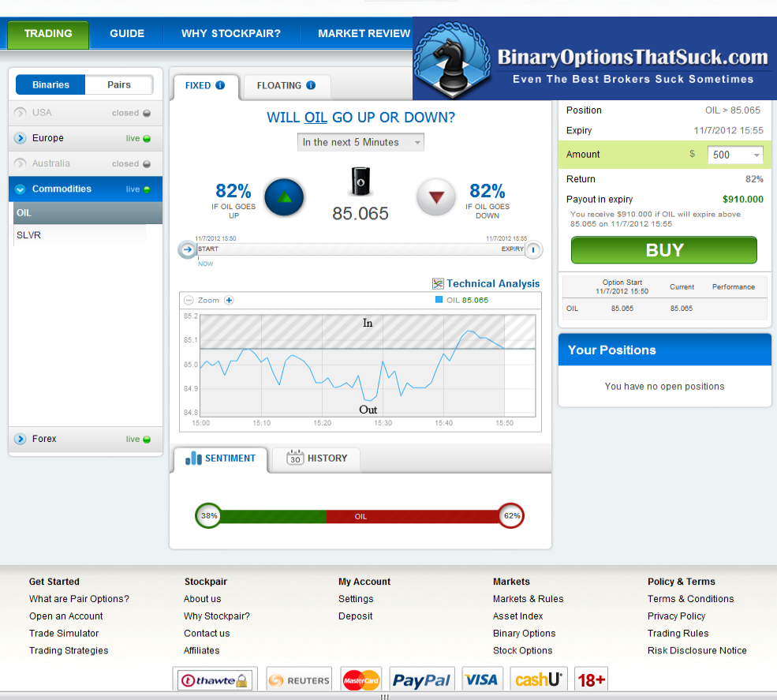
Task: Expand the Australia market section
Action: (85, 163)
